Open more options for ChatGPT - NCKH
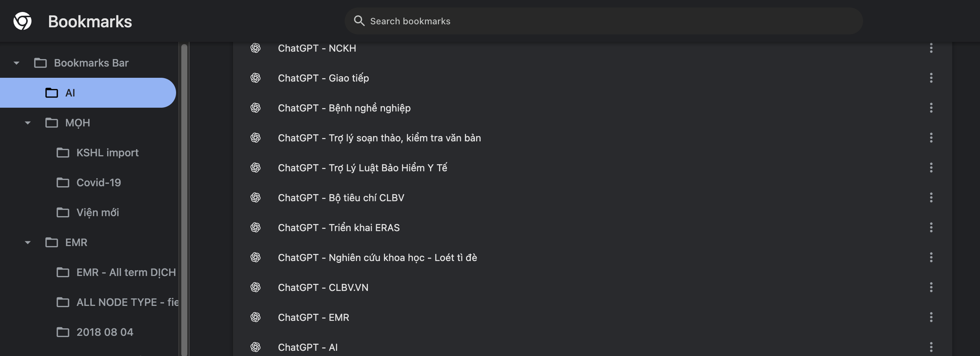Image resolution: width=980 pixels, height=356 pixels. (x=931, y=48)
